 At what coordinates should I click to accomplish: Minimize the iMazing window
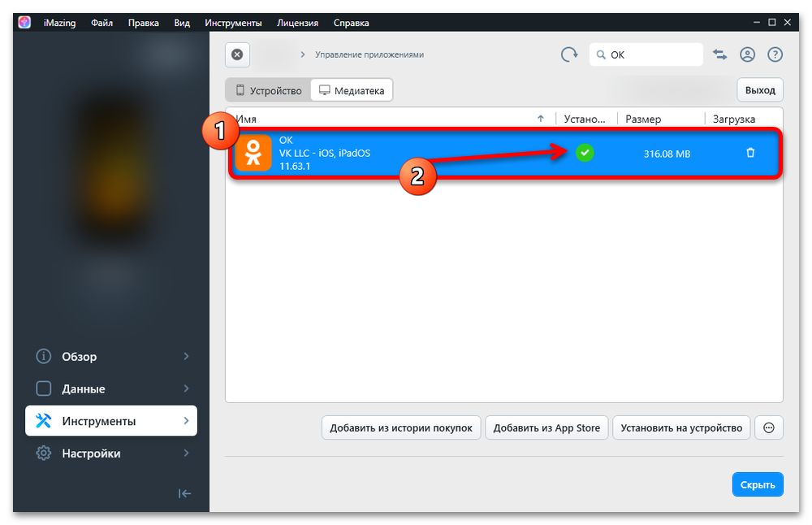[x=757, y=22]
